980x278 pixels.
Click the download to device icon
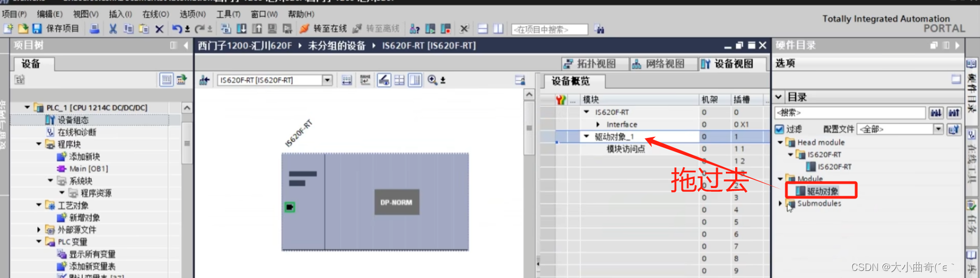point(242,28)
